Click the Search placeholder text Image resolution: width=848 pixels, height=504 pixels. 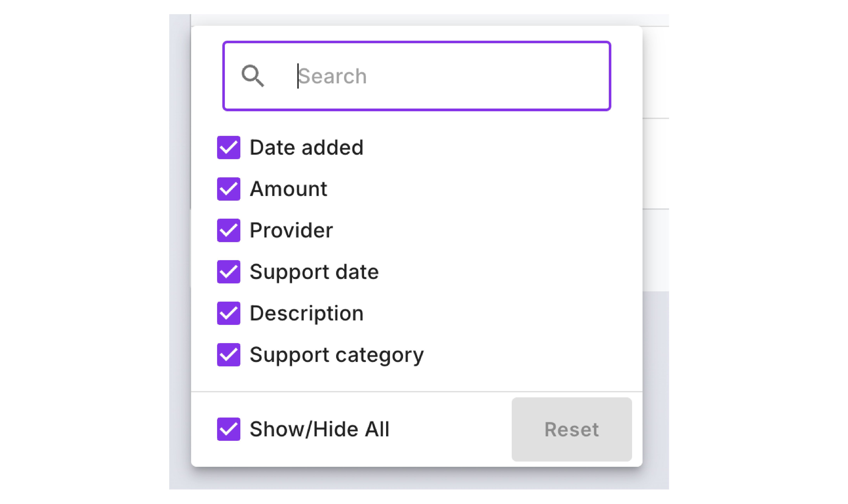point(332,76)
